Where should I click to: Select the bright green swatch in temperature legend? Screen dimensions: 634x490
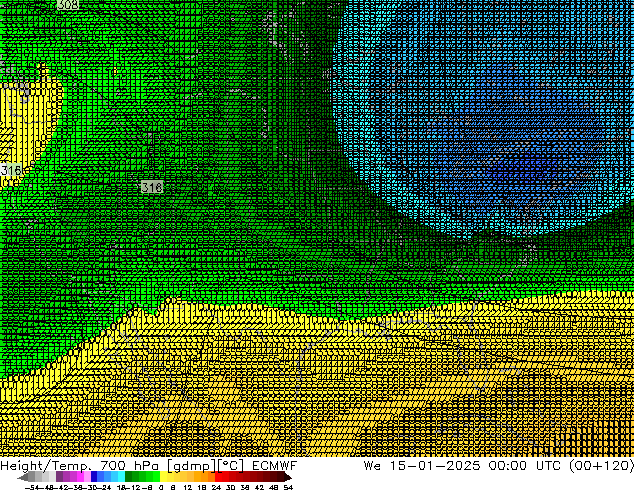click(x=156, y=476)
